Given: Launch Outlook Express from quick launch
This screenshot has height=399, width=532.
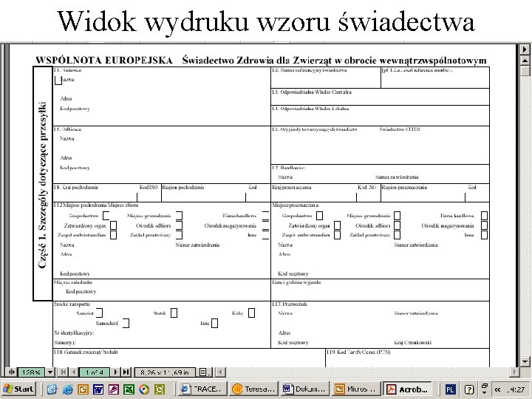Looking at the screenshot, I should [x=52, y=389].
